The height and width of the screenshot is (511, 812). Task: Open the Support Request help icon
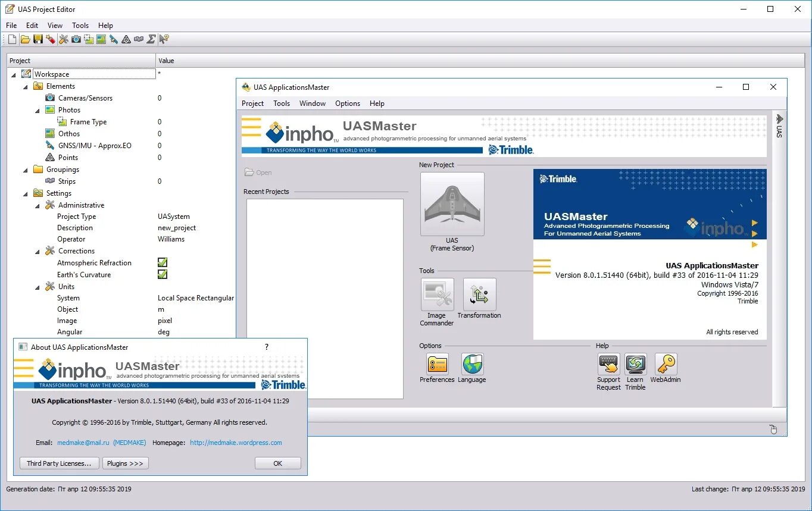point(608,364)
